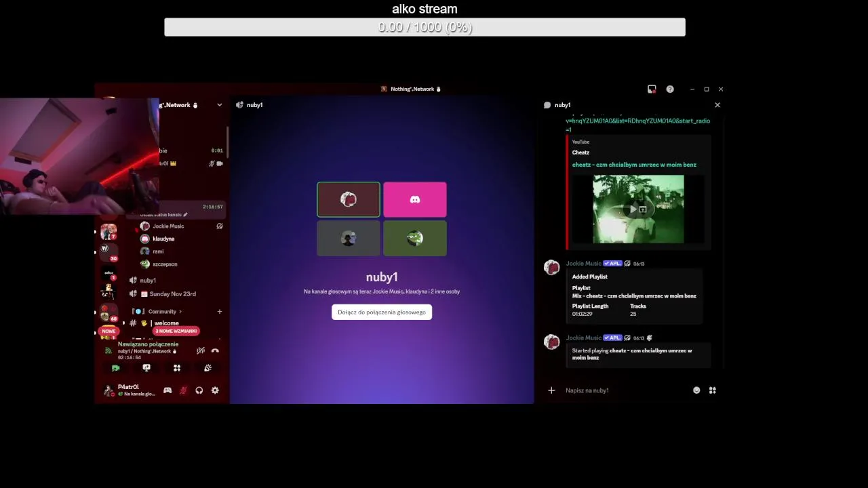This screenshot has height=488, width=868.
Task: Click the gray participant tile in grid
Action: [x=349, y=239]
